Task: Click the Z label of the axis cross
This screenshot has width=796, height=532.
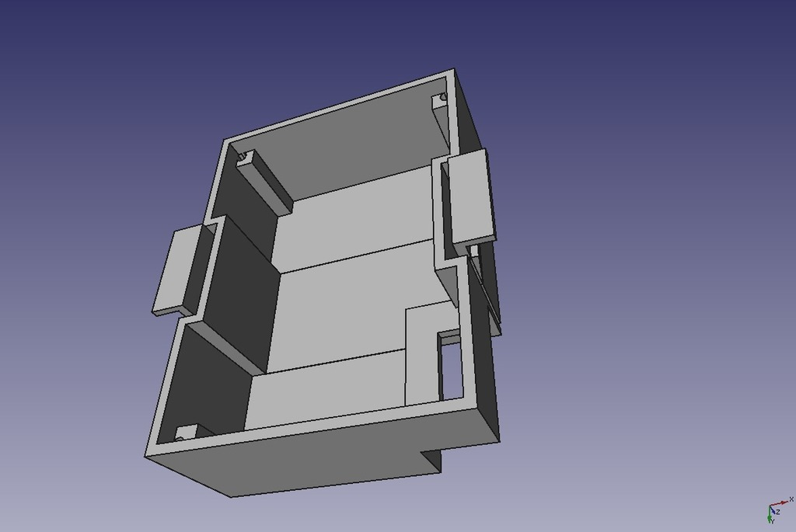Action: point(778,512)
